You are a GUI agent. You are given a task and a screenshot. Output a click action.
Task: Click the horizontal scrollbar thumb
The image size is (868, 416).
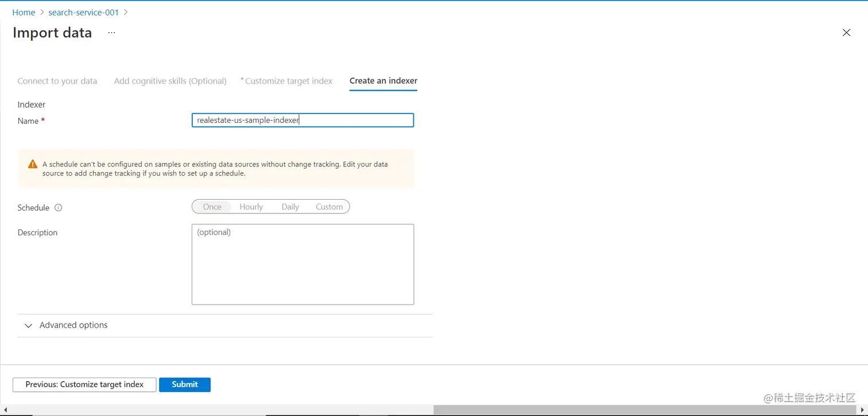tap(646, 410)
